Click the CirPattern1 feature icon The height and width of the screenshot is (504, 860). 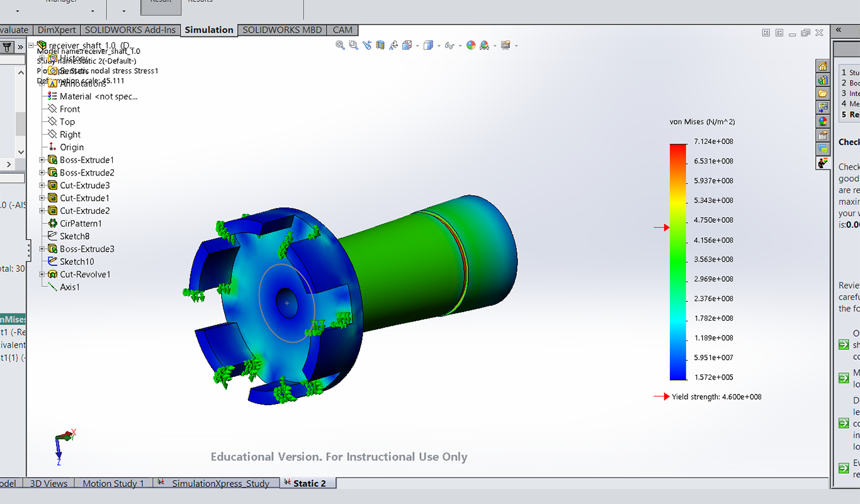click(53, 223)
